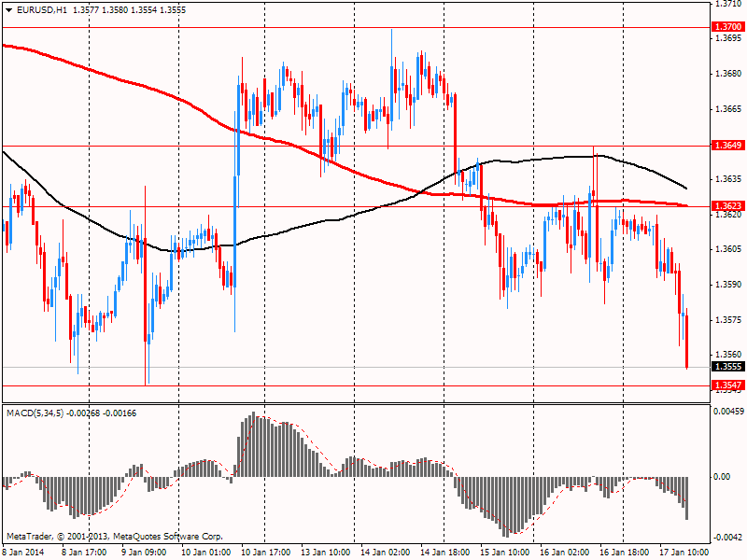This screenshot has width=747, height=560.
Task: Click the 1.3710 top price axis label
Action: (728, 5)
